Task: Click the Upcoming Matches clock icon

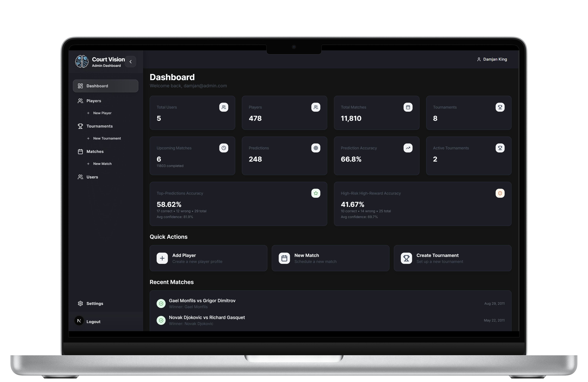Action: pos(224,148)
